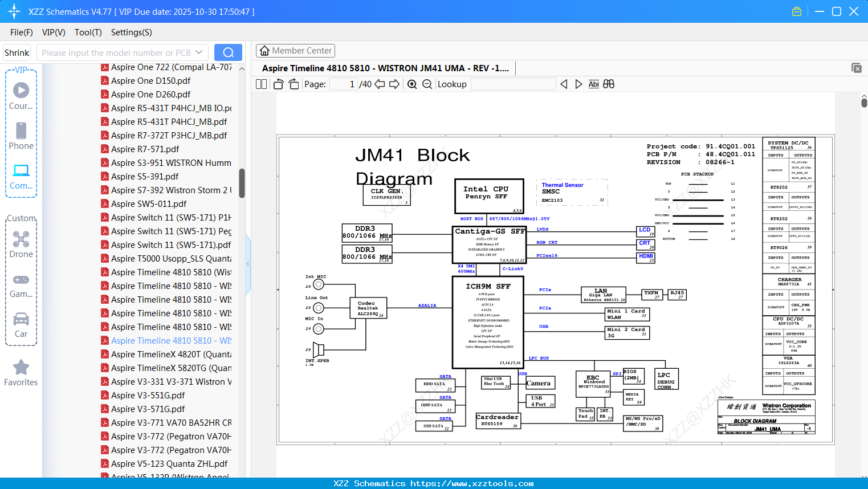Zoom out of the schematic
Screen dimensions: 868x489
[427, 84]
